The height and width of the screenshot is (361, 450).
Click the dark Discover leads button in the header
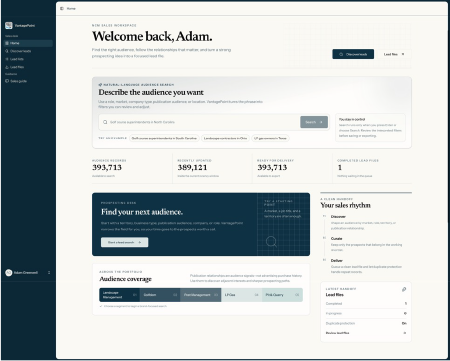[x=353, y=54]
